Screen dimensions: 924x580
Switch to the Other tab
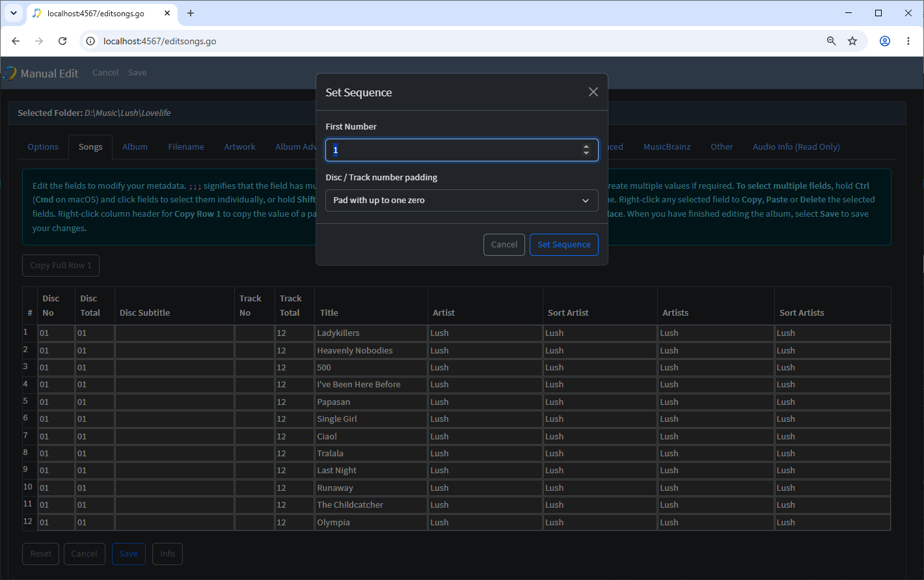point(722,147)
